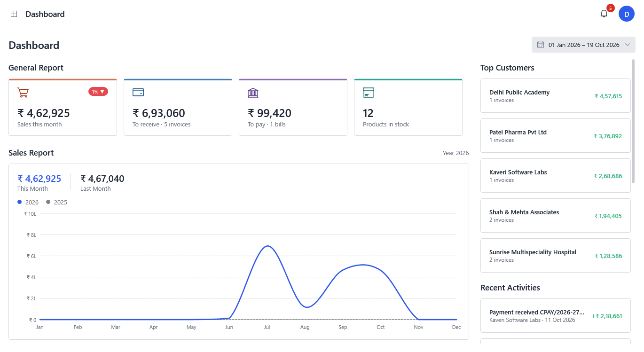This screenshot has height=352, width=644.
Task: Click the bank icon on To pay
Action: pos(253,92)
